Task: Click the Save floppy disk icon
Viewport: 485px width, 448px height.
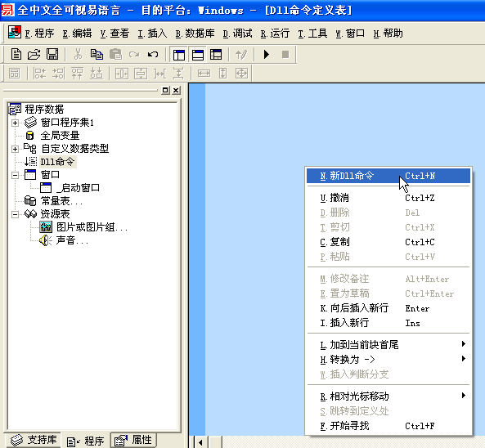Action: (52, 55)
